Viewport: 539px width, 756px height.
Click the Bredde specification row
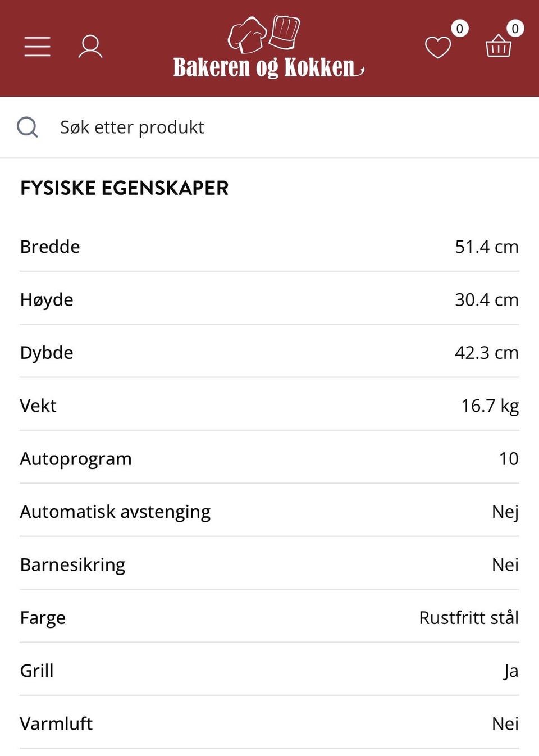click(269, 247)
